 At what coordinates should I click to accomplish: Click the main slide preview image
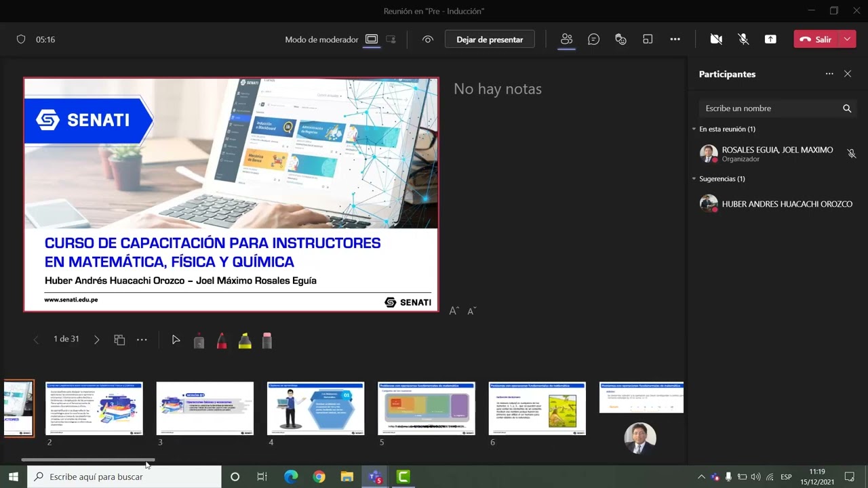coord(231,195)
